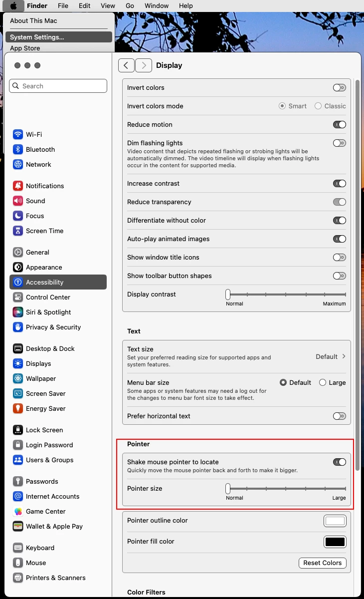Toggle Prefer horizontal text switch
364x599 pixels.
[340, 416]
